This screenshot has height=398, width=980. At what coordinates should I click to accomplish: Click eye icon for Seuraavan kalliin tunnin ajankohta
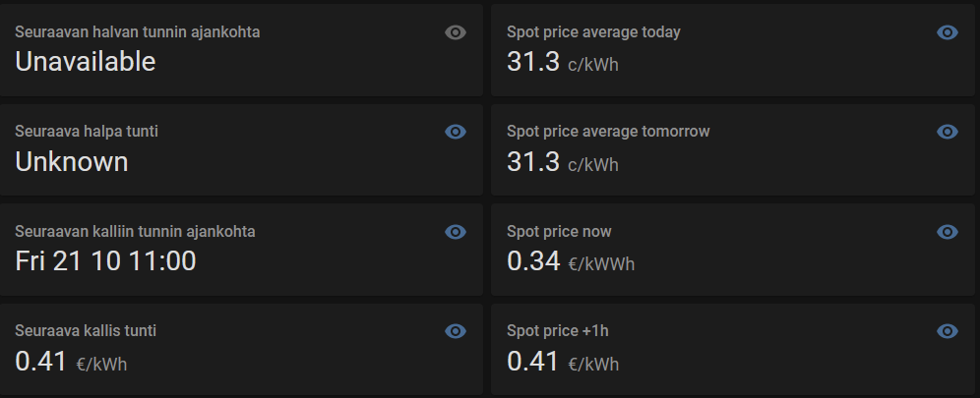click(456, 232)
